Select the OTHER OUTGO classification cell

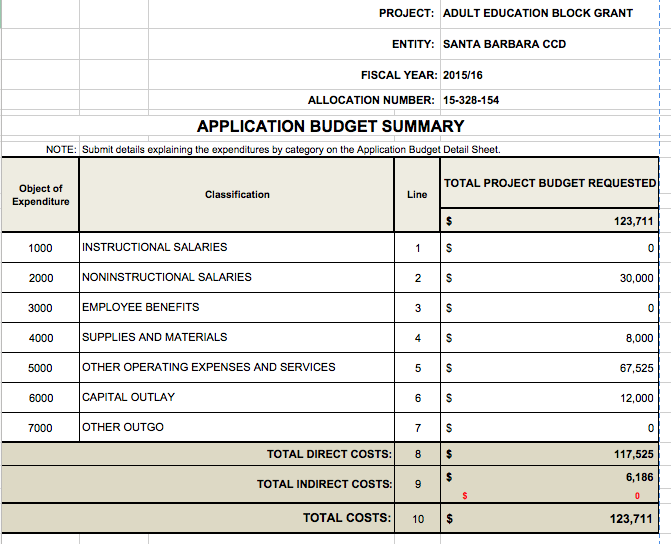(x=123, y=427)
